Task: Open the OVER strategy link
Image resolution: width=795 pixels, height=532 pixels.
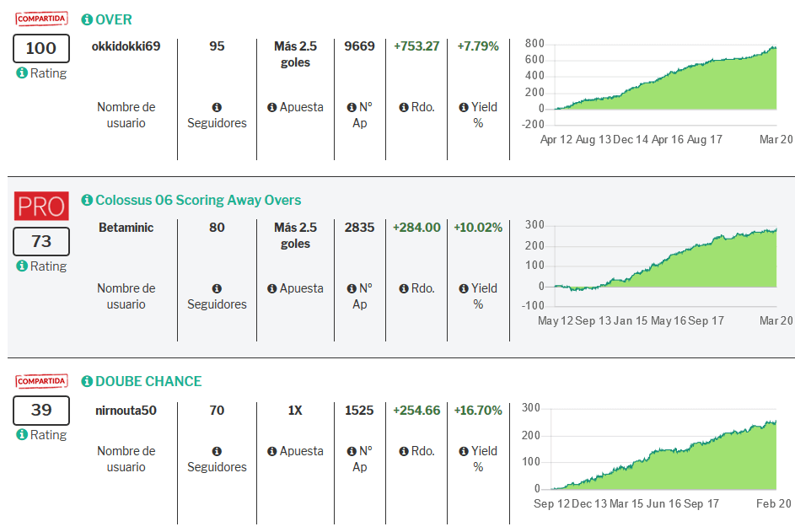Action: click(x=114, y=19)
